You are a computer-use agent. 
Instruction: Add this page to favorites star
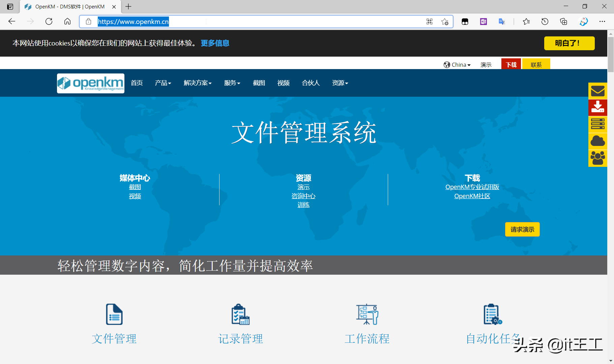(445, 22)
